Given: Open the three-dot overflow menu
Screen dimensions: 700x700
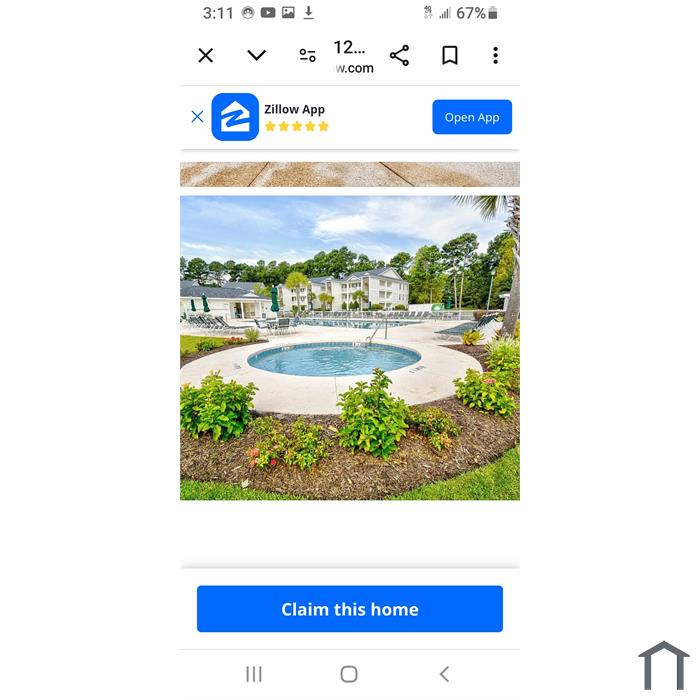Looking at the screenshot, I should point(495,55).
